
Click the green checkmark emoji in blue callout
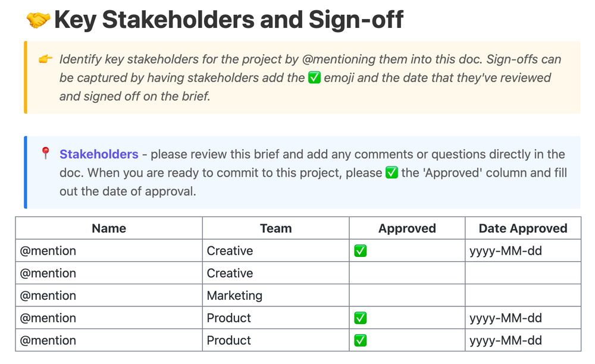pos(391,173)
